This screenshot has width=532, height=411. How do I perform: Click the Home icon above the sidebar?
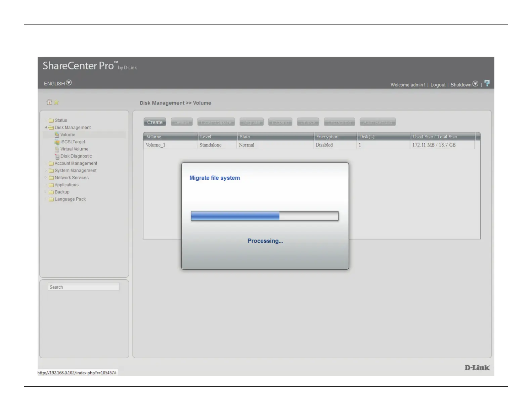click(x=49, y=102)
